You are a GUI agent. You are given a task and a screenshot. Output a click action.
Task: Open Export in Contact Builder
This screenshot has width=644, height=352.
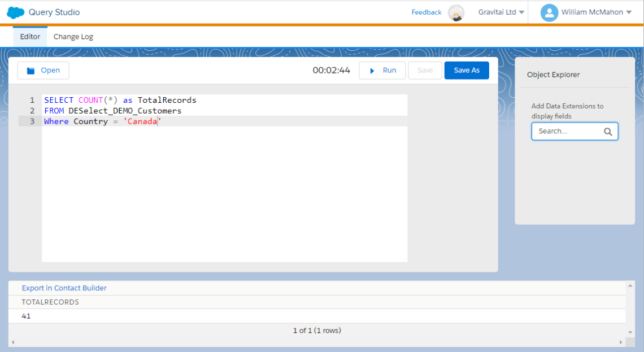coord(64,288)
